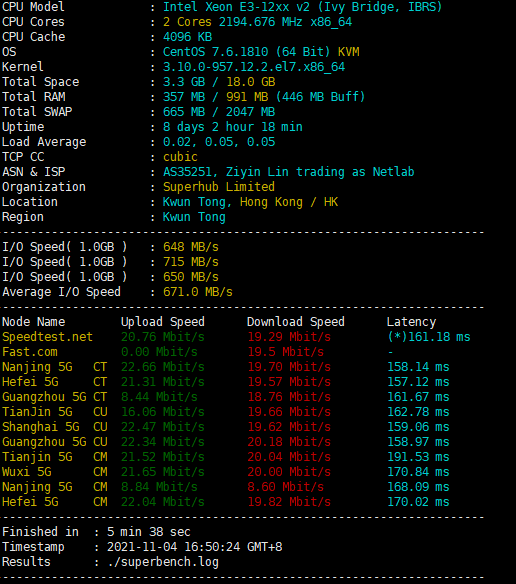The height and width of the screenshot is (584, 516).
Task: Click the Upload Speed column header
Action: click(163, 322)
